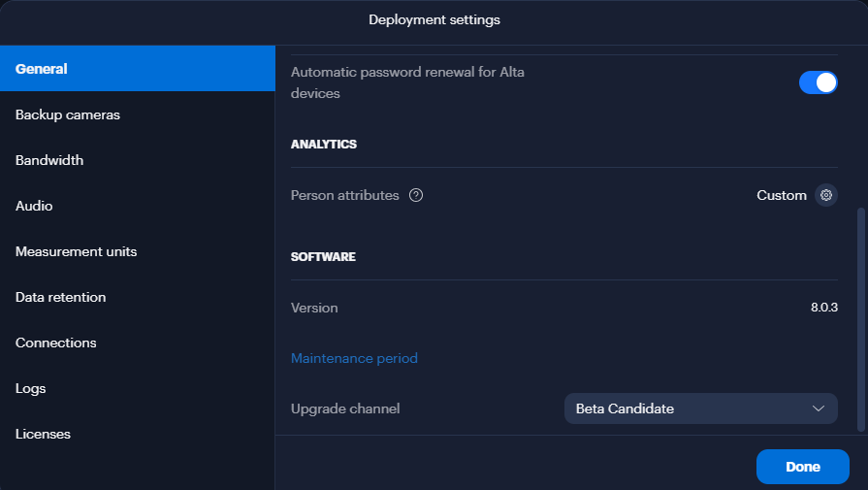Select the General tab

[x=138, y=69]
